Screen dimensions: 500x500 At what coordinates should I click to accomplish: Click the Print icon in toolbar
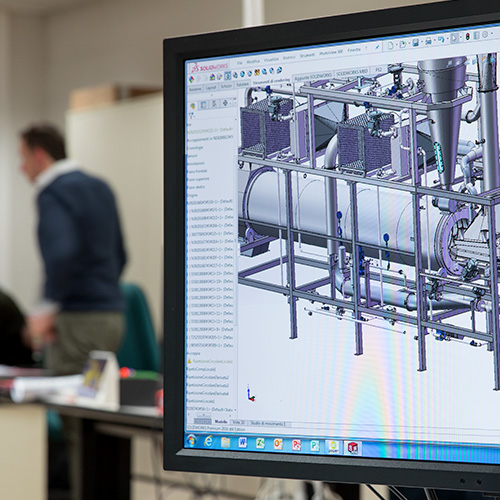click(x=428, y=41)
